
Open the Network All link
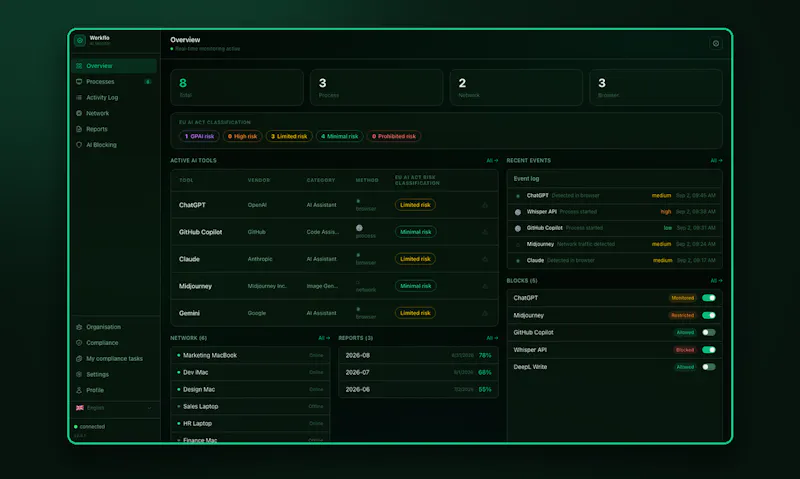pos(324,338)
